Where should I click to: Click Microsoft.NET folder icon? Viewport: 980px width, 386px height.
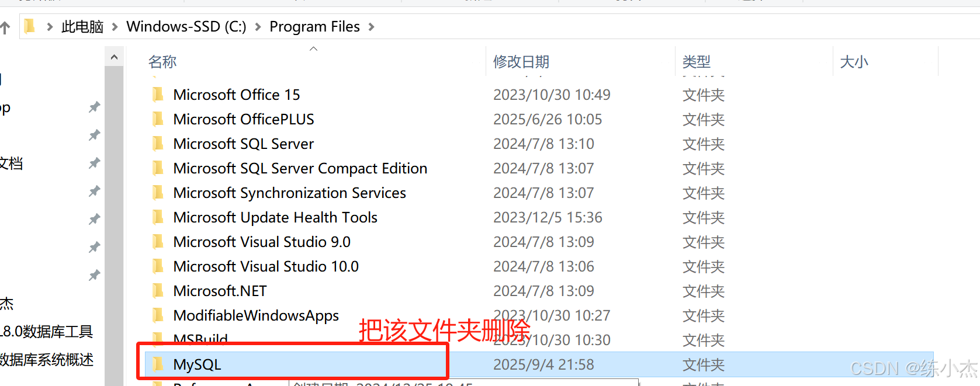pyautogui.click(x=158, y=291)
